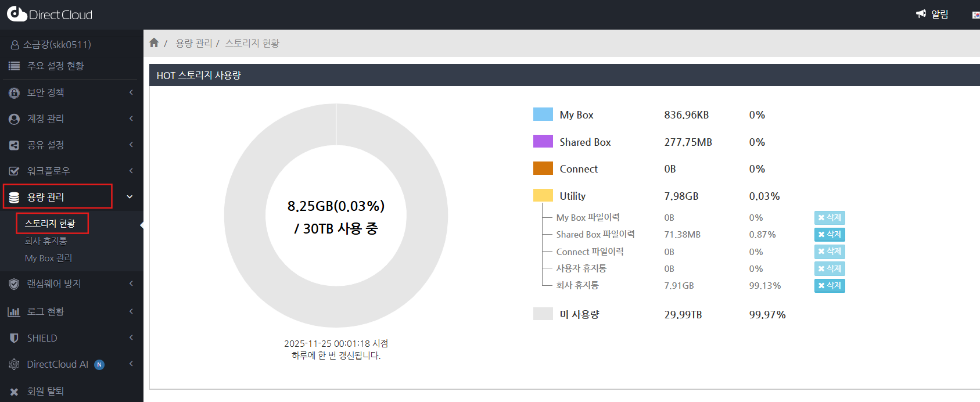Image resolution: width=980 pixels, height=402 pixels.
Task: Expand the 워크플로우 menu chevron
Action: 131,171
